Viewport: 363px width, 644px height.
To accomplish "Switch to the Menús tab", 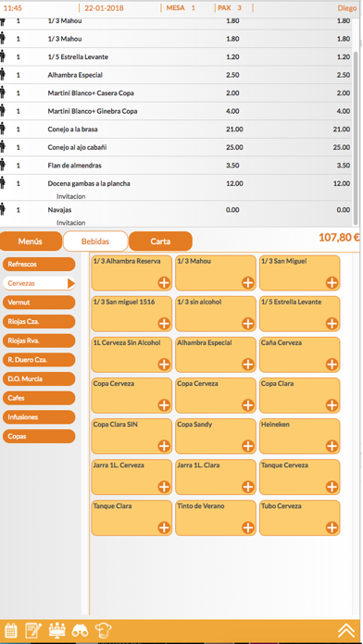I will click(x=31, y=241).
